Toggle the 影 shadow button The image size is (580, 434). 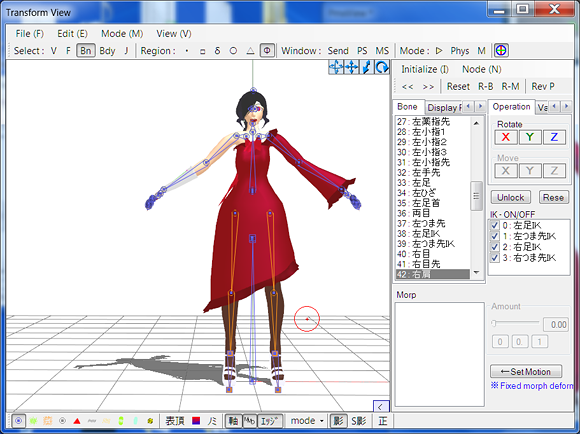coord(338,421)
